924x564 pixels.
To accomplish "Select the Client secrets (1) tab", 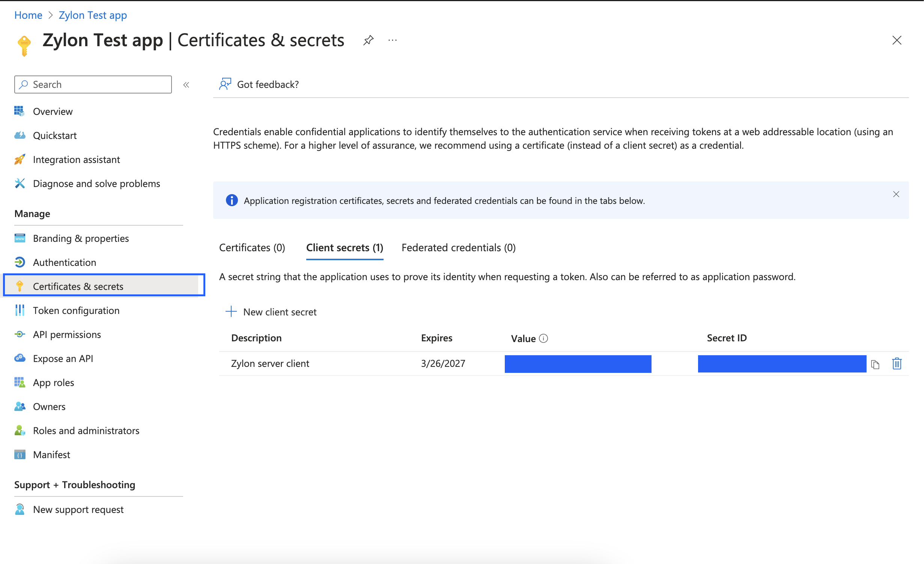I will [344, 248].
